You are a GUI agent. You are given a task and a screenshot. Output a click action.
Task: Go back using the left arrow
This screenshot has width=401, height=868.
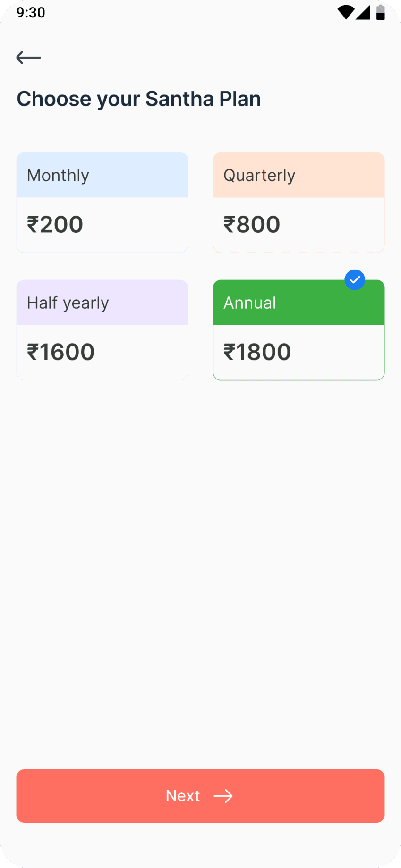tap(28, 58)
